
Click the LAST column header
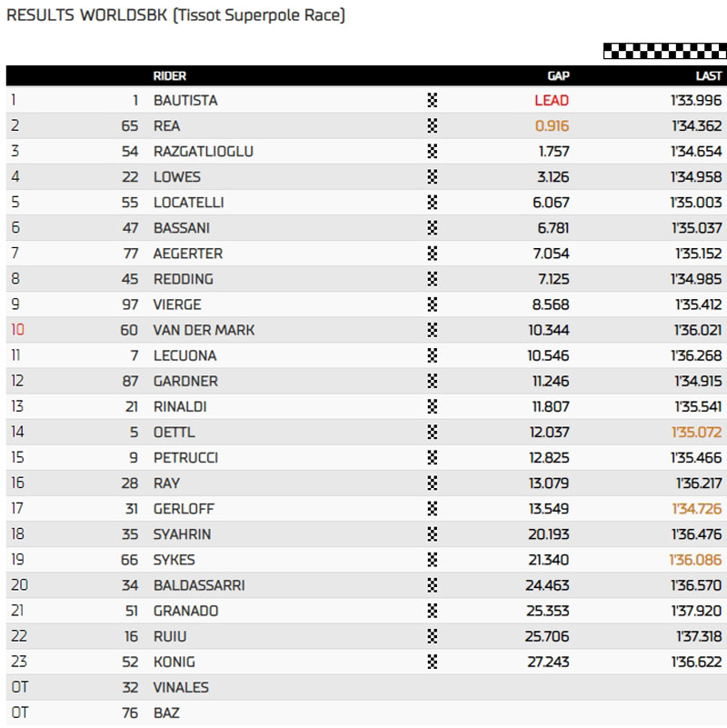[709, 76]
